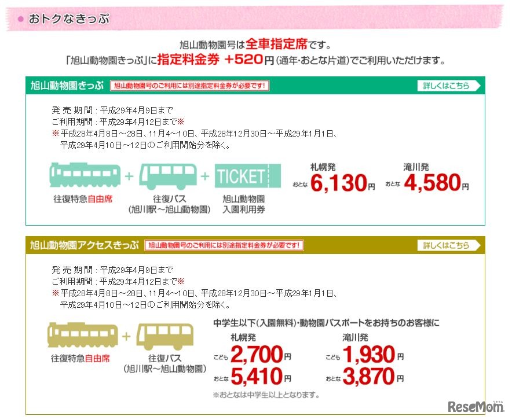This screenshot has height=420, width=512.
Task: Click 中学生以下(入園無料) passport notice text
Action: (x=326, y=323)
